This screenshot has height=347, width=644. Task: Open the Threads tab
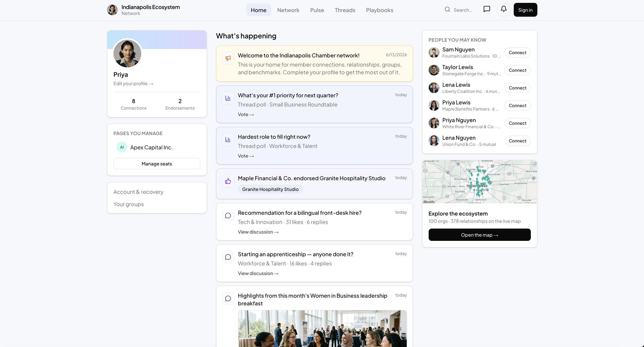point(345,10)
